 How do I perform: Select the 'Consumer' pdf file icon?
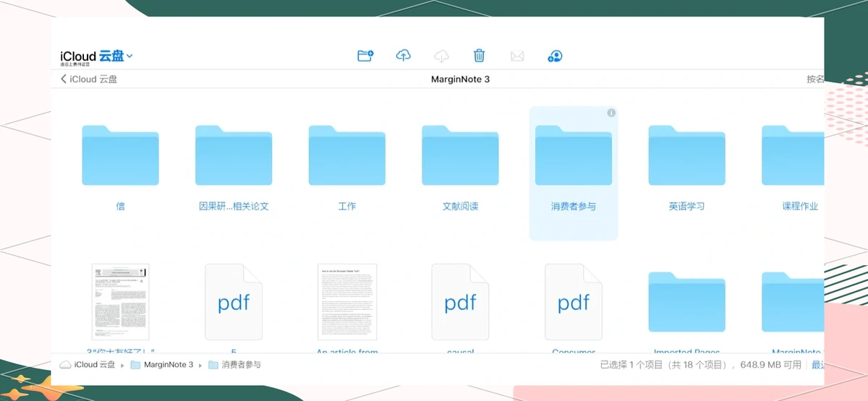(x=574, y=301)
